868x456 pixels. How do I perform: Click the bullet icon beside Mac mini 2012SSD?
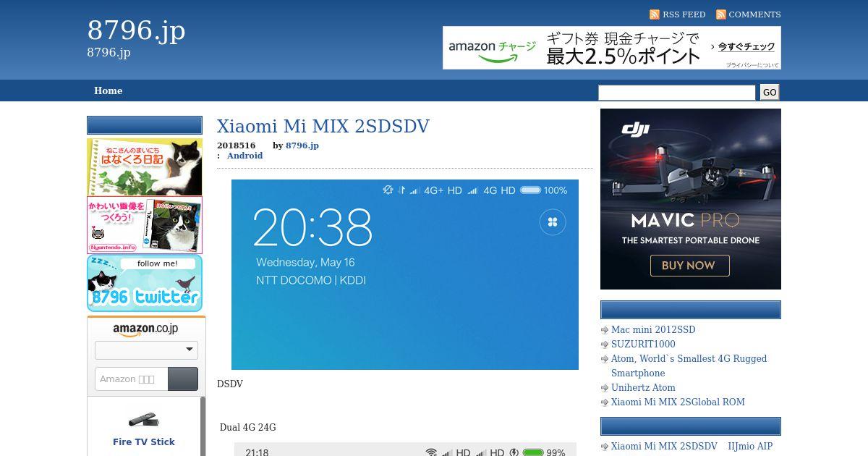[605, 330]
